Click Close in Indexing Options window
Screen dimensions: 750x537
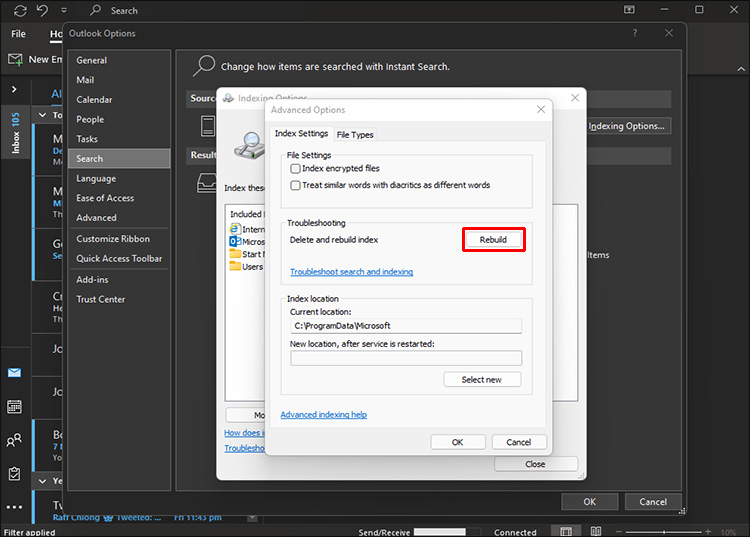[536, 464]
